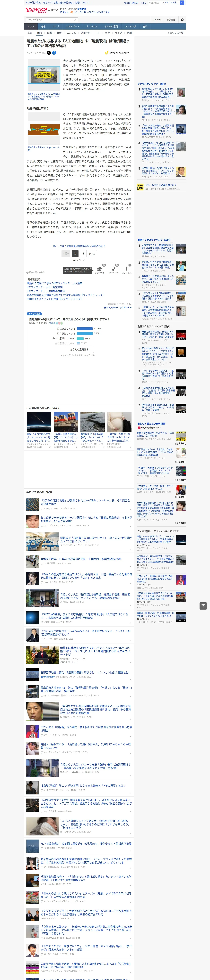This screenshot has width=210, height=980.
Task: Click the magnifier icon beside keyword search
Action: (75, 20)
